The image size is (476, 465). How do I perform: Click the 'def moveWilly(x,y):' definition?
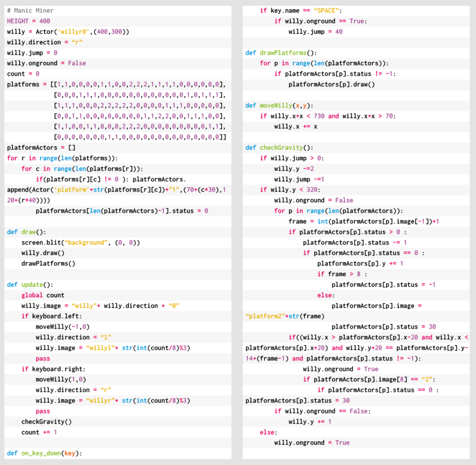(x=279, y=105)
